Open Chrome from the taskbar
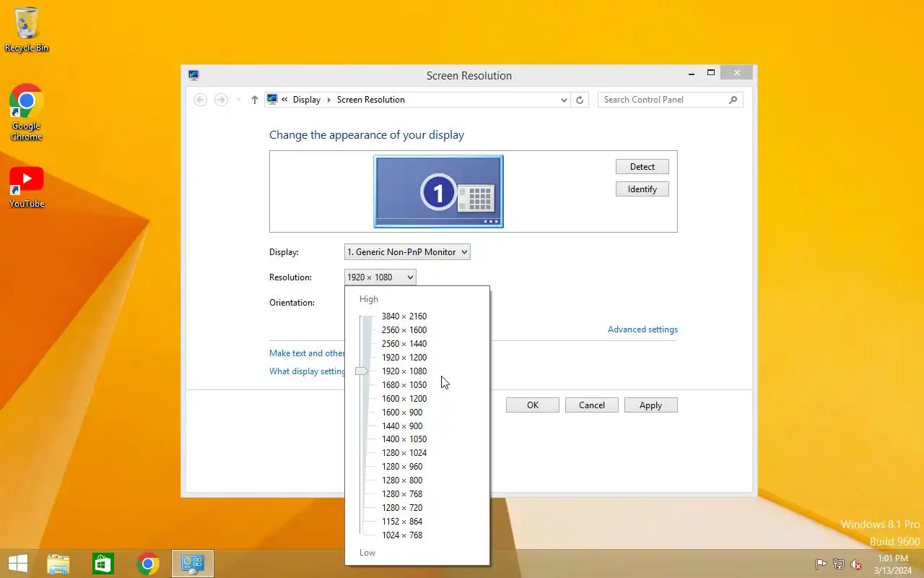Image resolution: width=924 pixels, height=578 pixels. click(x=148, y=564)
